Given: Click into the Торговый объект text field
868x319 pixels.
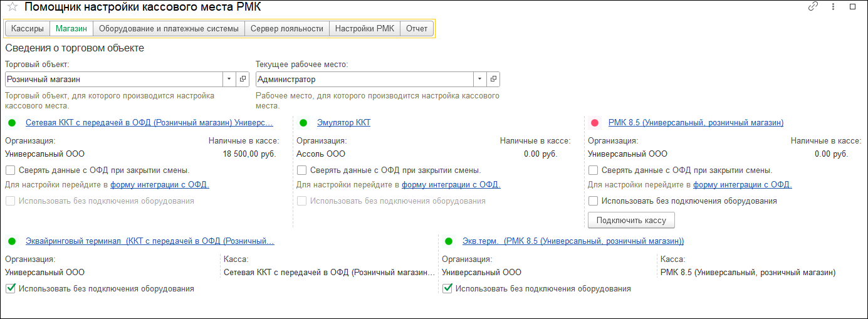Looking at the screenshot, I should [113, 80].
